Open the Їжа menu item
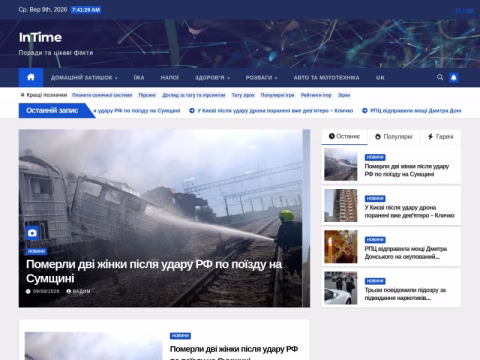 pos(139,78)
